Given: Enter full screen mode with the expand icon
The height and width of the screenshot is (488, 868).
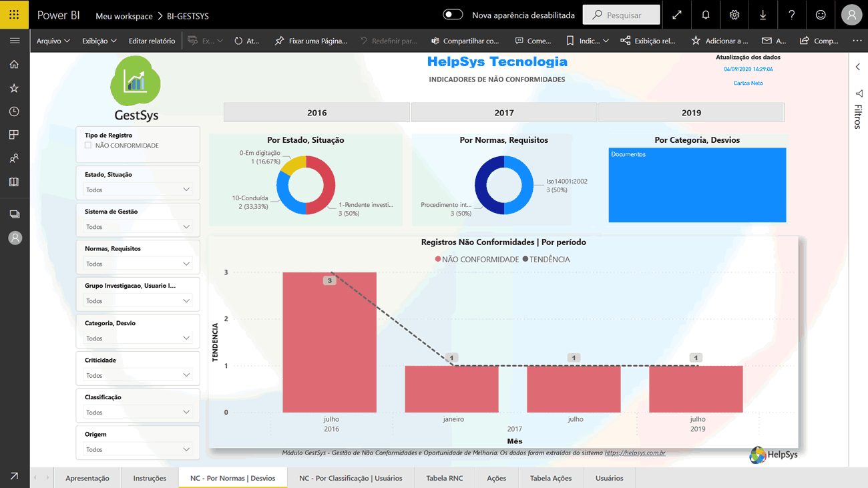Looking at the screenshot, I should pyautogui.click(x=677, y=15).
